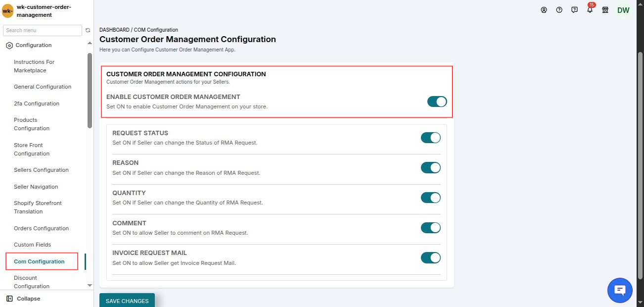Click the INVOICE REQUEST MAIL label text
Screen dimensions: 644x307
pos(149,253)
